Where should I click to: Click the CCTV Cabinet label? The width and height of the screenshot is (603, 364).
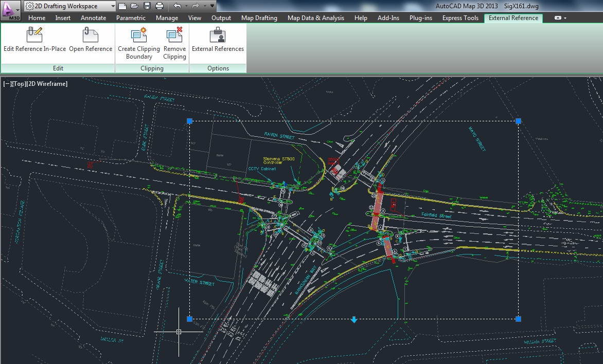pyautogui.click(x=262, y=169)
